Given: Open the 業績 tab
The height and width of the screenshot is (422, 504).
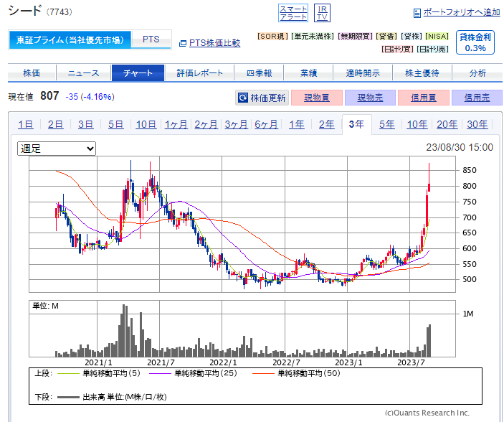Looking at the screenshot, I should (x=308, y=73).
